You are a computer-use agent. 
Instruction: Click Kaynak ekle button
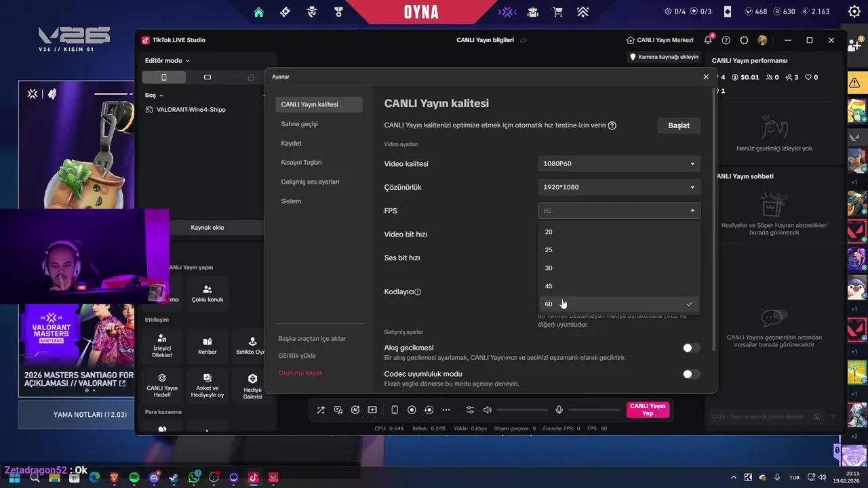pos(207,228)
